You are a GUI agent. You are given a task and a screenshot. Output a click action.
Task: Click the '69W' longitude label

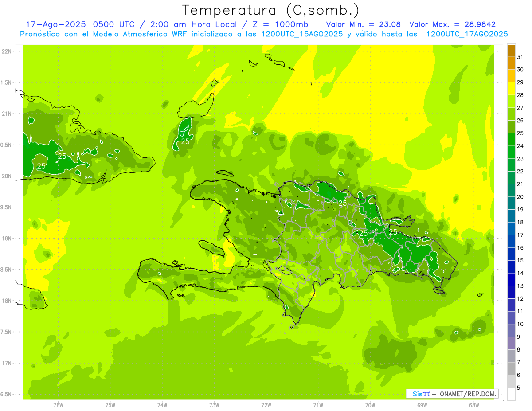[422, 405]
